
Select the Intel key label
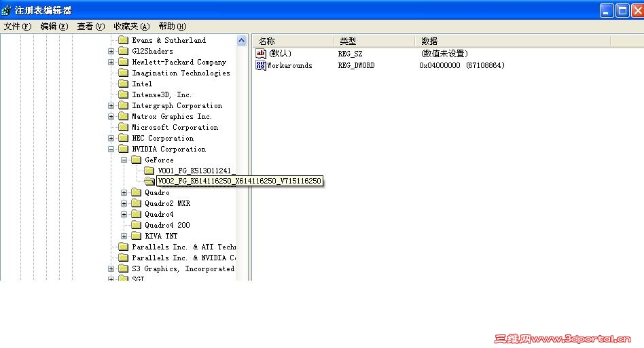(142, 84)
